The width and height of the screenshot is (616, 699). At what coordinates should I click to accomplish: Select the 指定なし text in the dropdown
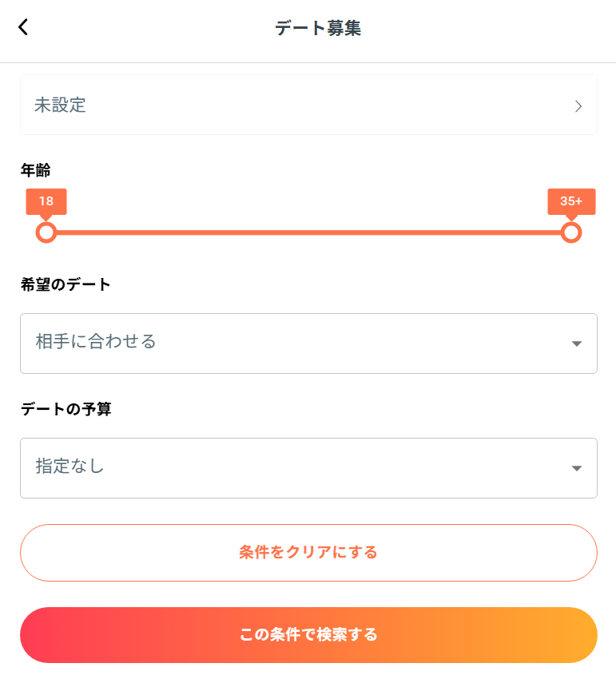pyautogui.click(x=70, y=467)
